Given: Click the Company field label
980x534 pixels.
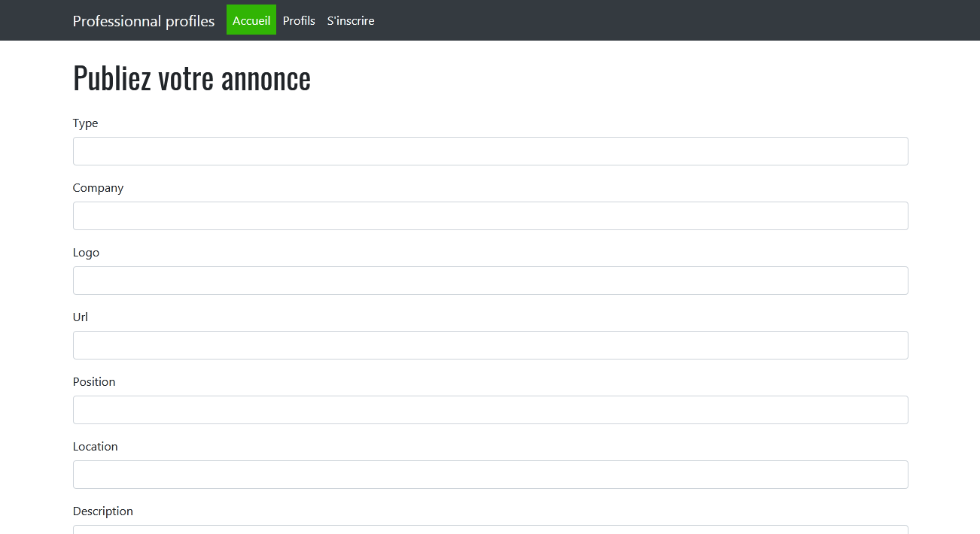Looking at the screenshot, I should (x=98, y=187).
